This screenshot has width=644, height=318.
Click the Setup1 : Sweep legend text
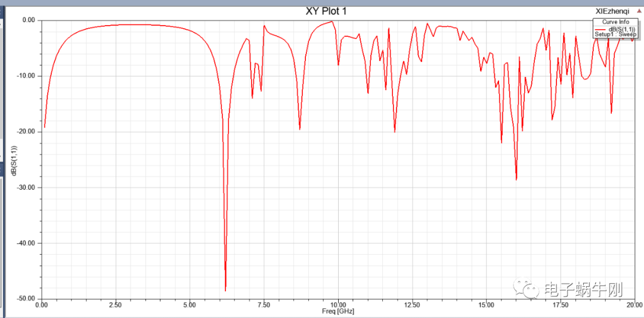tap(615, 35)
